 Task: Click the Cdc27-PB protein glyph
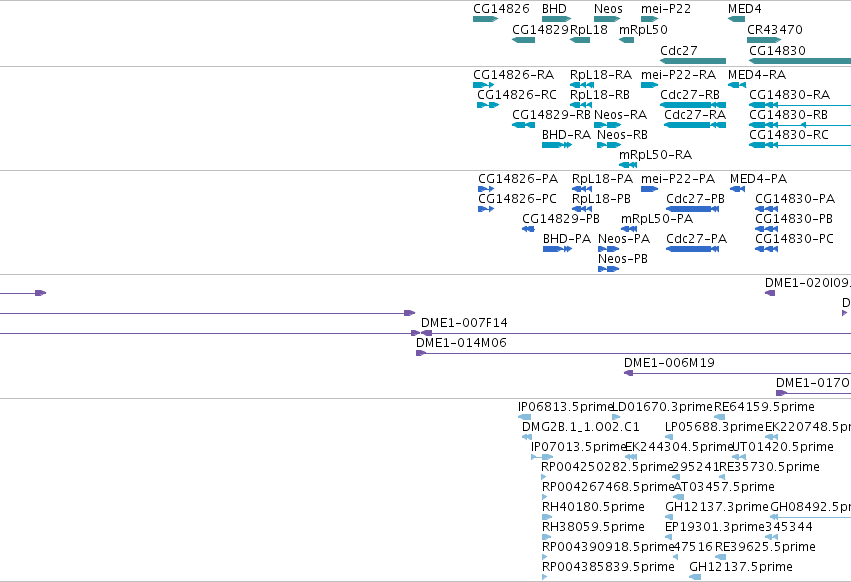click(x=693, y=209)
